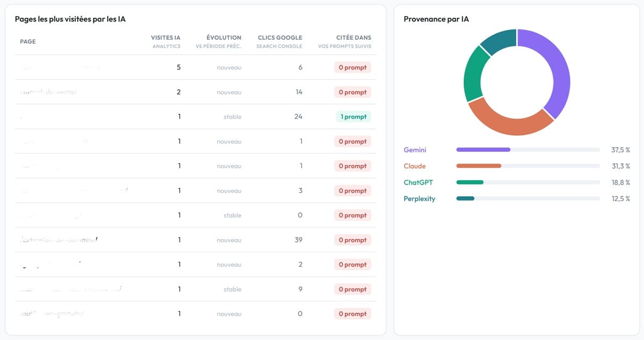Screen dimensions: 644x340
Task: Click the Gemini legend label
Action: pyautogui.click(x=415, y=150)
